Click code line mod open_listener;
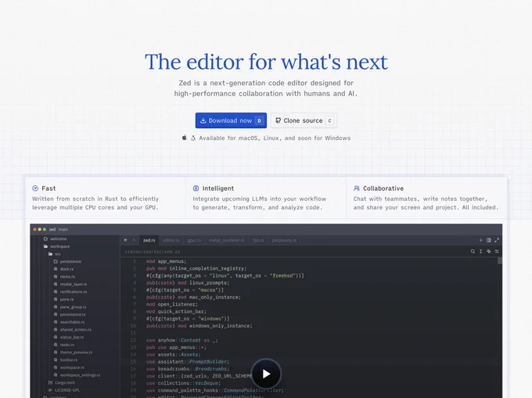This screenshot has height=398, width=532. tap(171, 304)
